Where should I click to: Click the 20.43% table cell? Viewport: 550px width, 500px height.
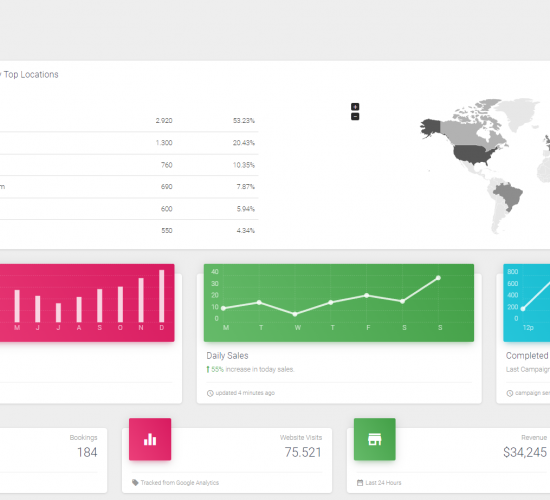coord(244,143)
